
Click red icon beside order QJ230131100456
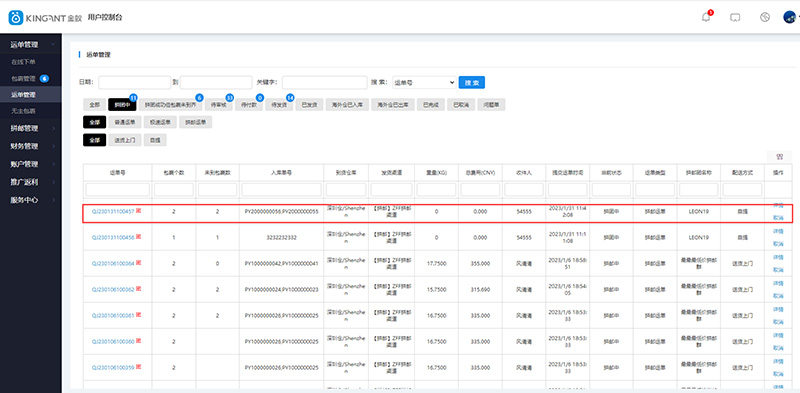(138, 237)
